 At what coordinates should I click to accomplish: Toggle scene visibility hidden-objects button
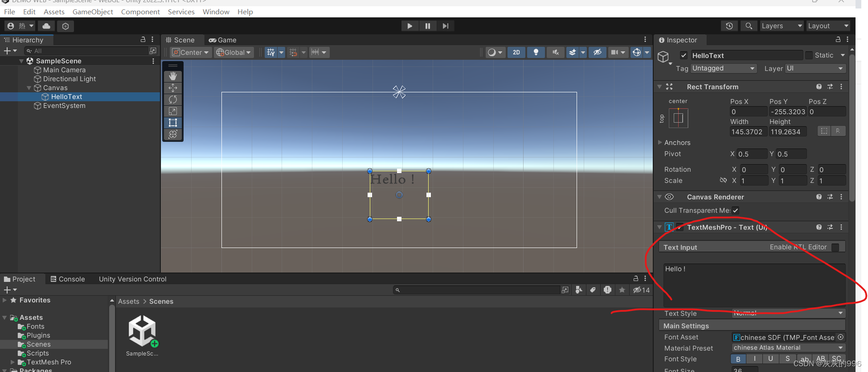598,53
